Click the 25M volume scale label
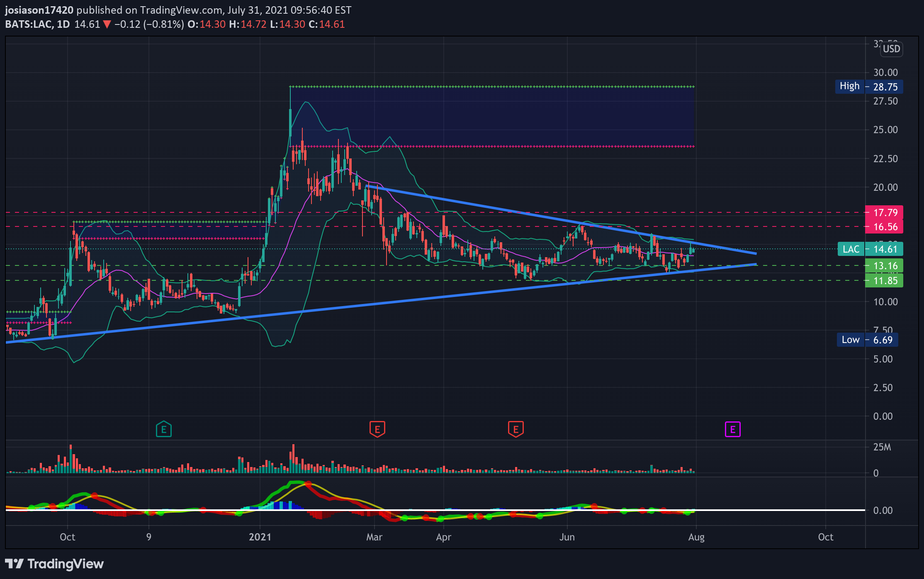 point(882,447)
